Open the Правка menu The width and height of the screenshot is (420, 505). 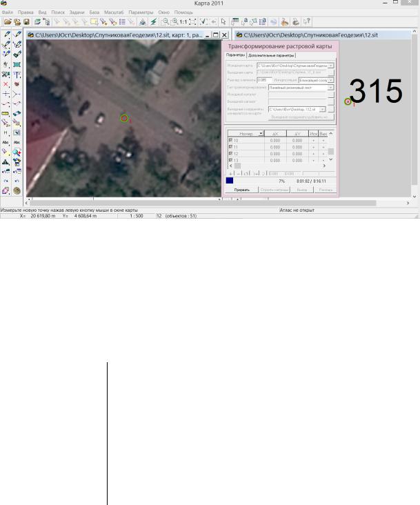[x=26, y=12]
